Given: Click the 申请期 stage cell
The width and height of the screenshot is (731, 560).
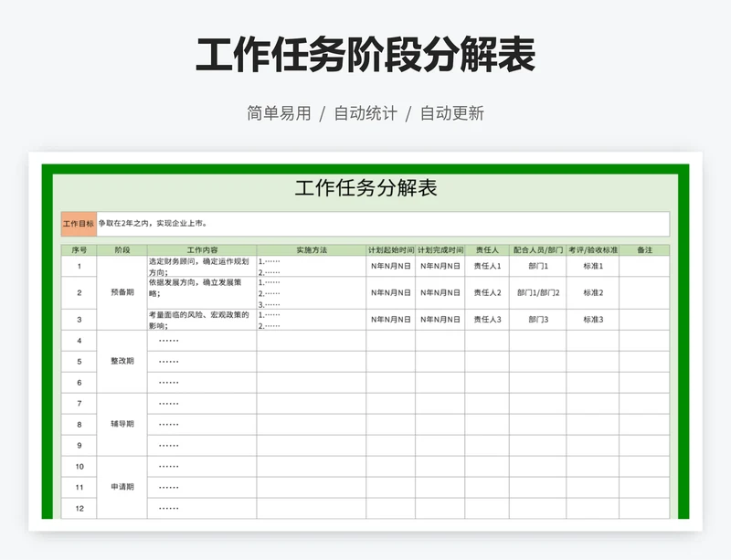Looking at the screenshot, I should tap(122, 487).
